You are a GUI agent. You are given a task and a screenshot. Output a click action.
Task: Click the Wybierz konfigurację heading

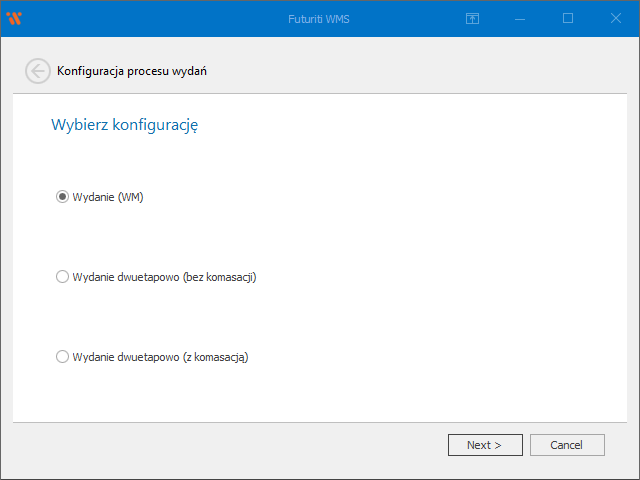pos(124,126)
